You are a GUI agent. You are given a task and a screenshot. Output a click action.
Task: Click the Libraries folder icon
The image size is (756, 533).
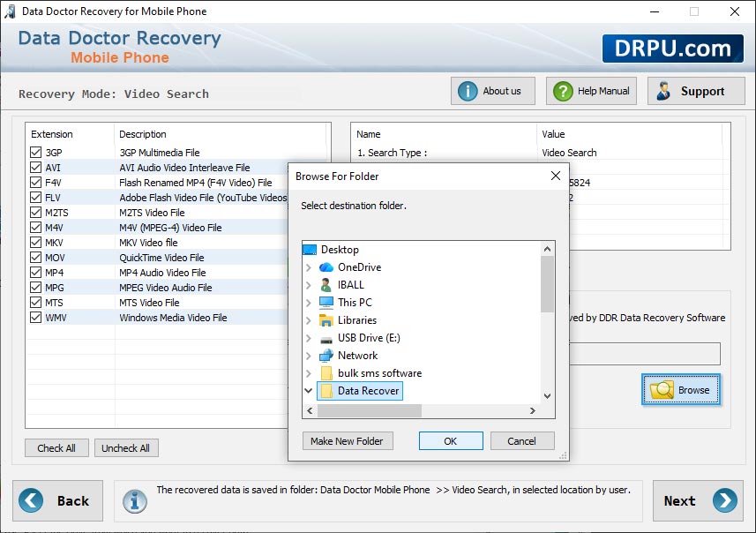pos(326,320)
